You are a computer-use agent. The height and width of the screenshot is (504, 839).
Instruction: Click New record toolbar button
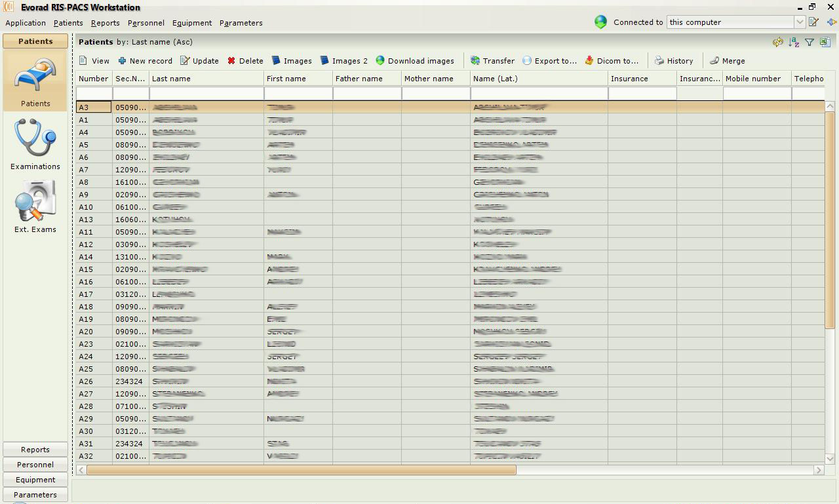coord(145,61)
